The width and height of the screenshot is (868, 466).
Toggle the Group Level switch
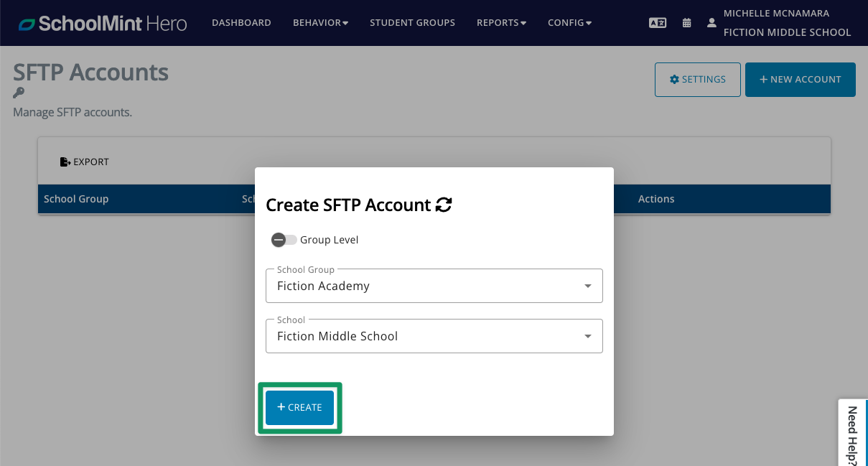pyautogui.click(x=284, y=240)
